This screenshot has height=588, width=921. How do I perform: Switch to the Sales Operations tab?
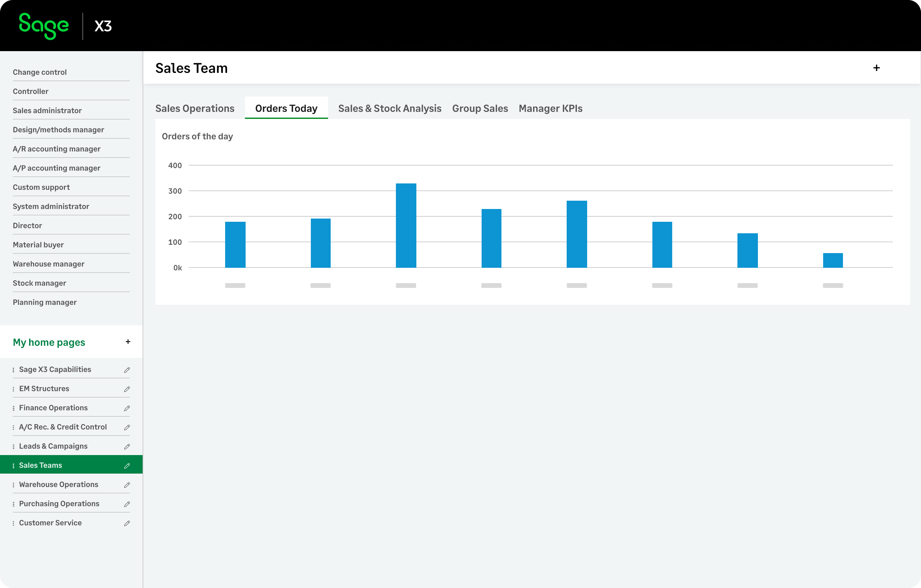coord(195,108)
